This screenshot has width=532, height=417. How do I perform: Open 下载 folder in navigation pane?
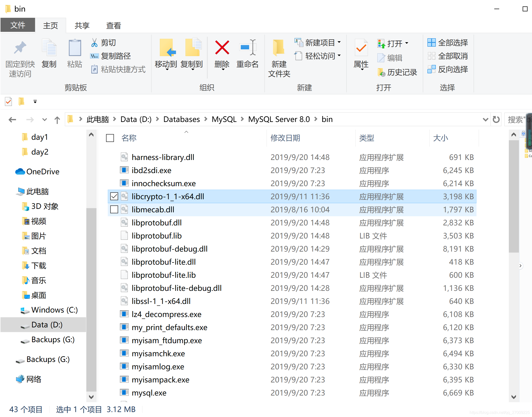tap(34, 265)
